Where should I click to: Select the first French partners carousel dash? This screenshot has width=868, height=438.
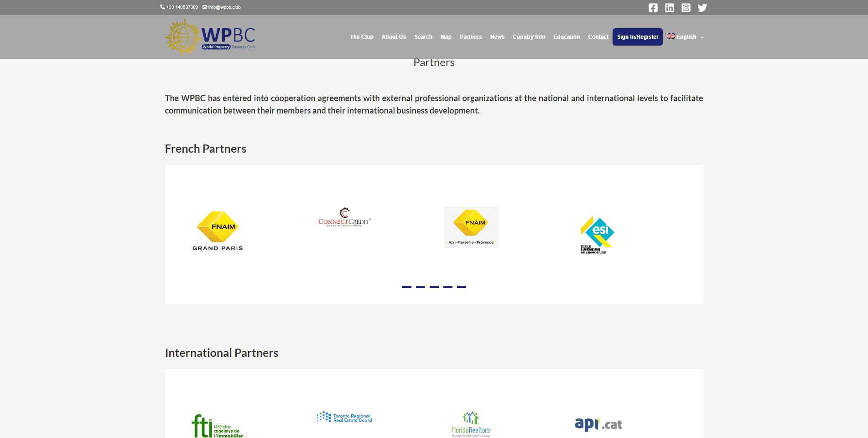pos(407,287)
